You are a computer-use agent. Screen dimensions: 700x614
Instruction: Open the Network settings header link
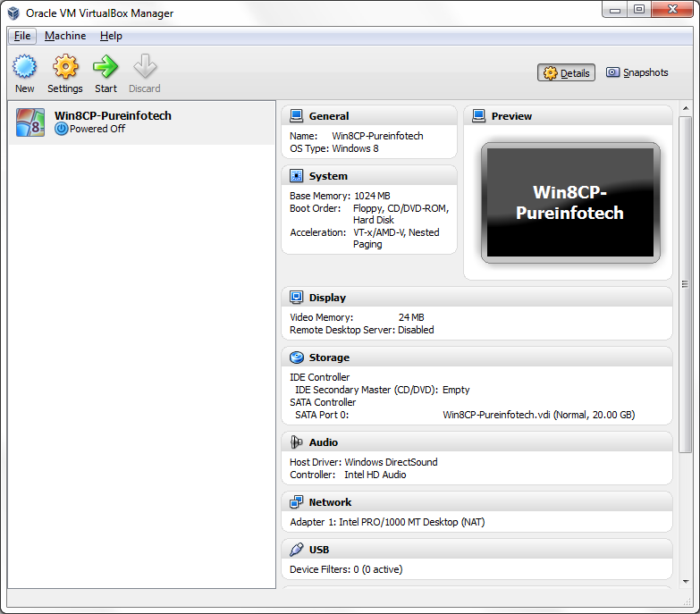[330, 502]
